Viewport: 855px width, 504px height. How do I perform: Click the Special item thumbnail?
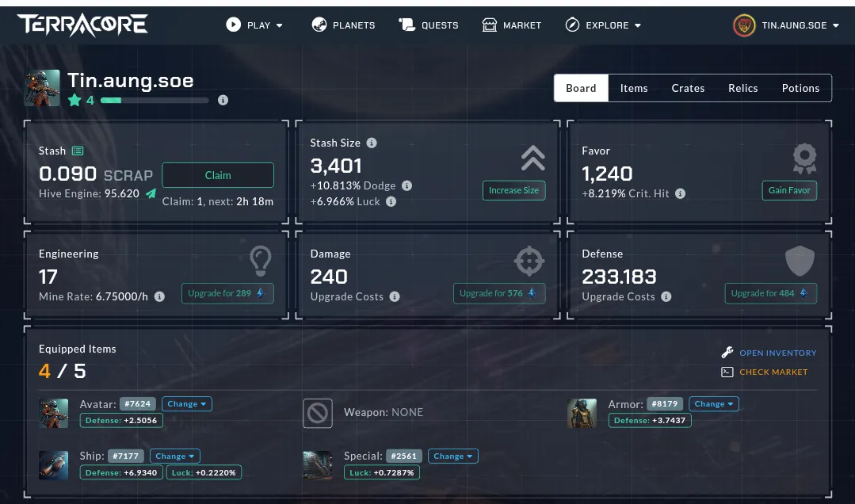(317, 464)
